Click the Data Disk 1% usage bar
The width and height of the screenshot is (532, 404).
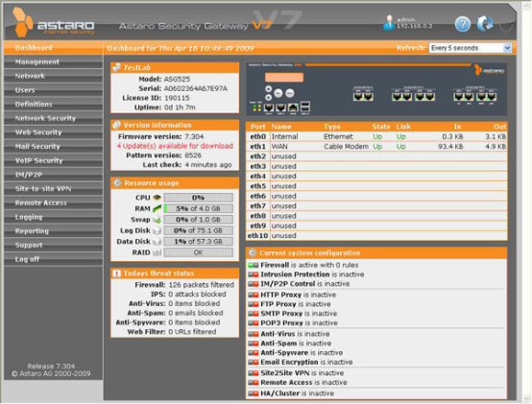[x=199, y=241]
